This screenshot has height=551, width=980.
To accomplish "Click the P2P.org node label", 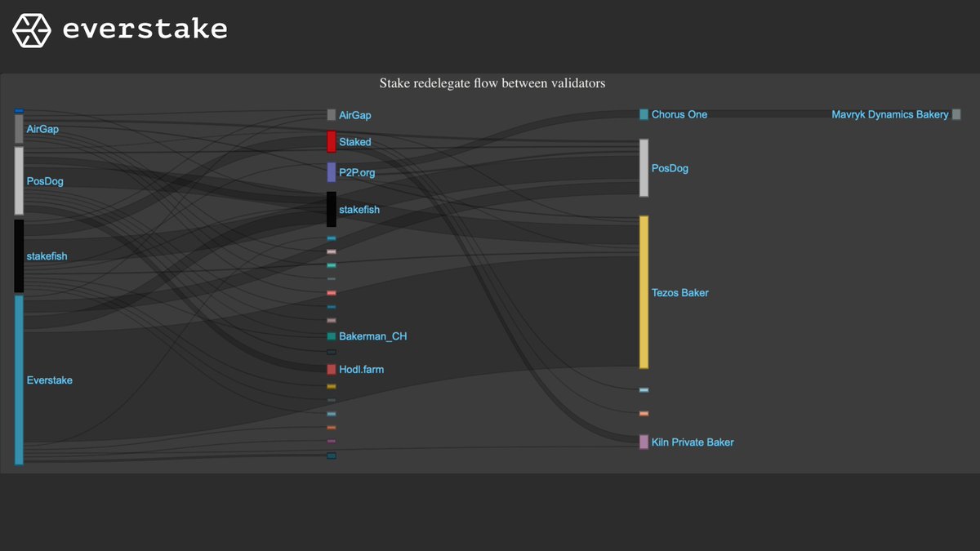I will point(357,172).
